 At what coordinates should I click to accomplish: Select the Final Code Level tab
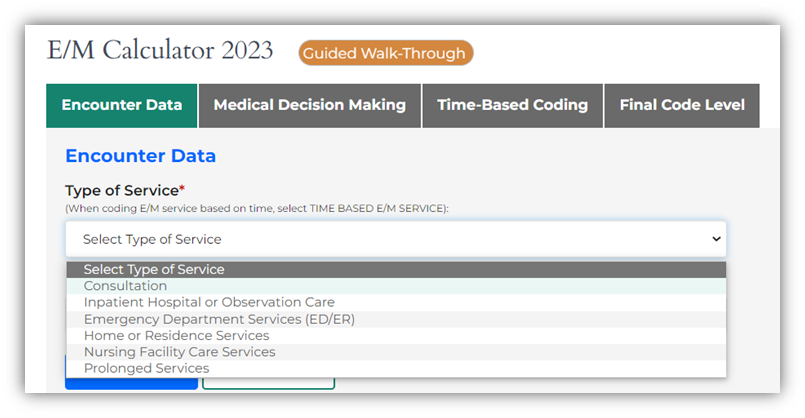682,105
